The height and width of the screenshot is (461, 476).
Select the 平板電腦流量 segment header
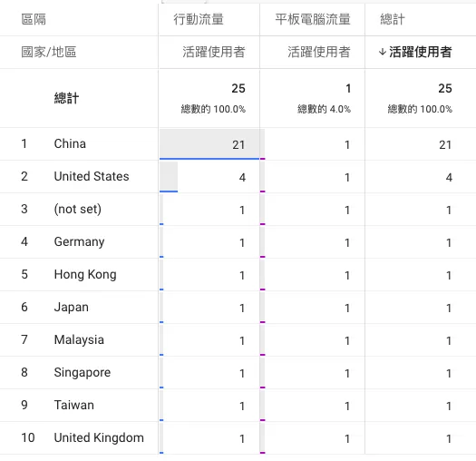tap(313, 19)
